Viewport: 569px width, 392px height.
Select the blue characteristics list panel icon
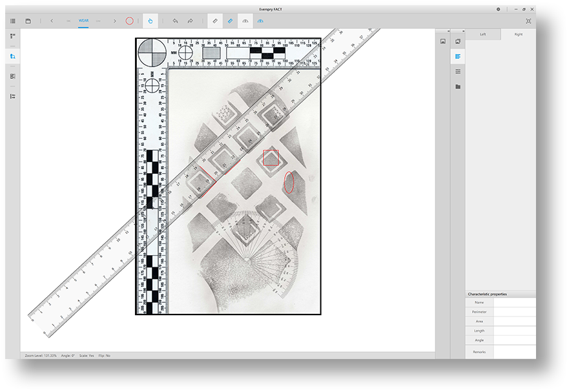pyautogui.click(x=458, y=56)
